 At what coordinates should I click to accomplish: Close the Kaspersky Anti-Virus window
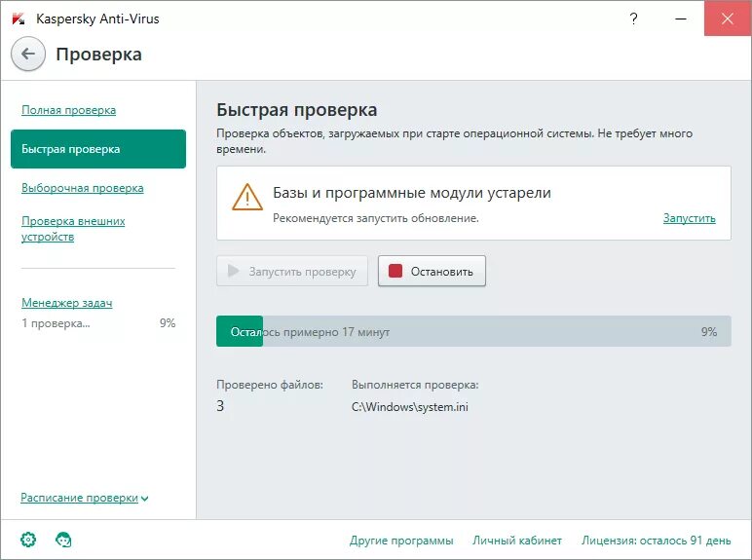[x=727, y=19]
